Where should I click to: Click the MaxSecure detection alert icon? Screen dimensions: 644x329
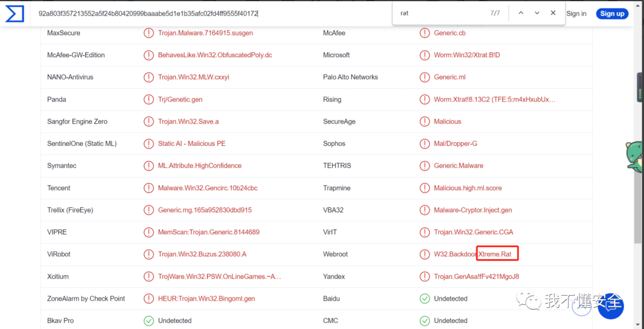point(148,33)
